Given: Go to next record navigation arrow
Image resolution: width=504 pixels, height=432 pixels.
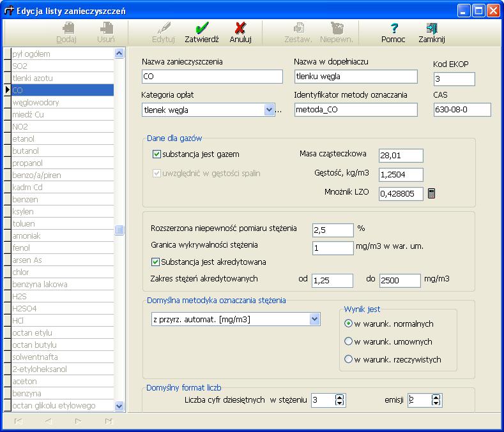Looking at the screenshot, I should point(78,421).
